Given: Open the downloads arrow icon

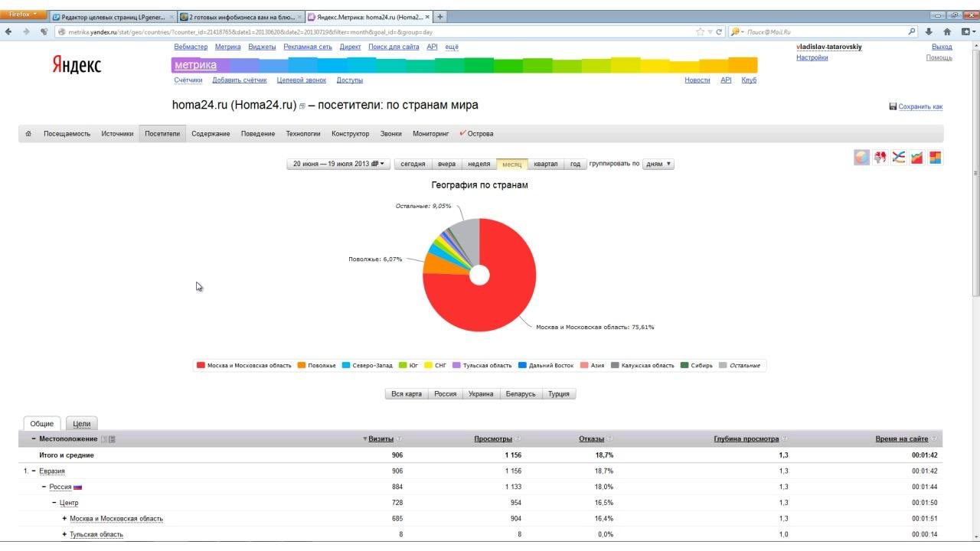Looking at the screenshot, I should coord(929,31).
